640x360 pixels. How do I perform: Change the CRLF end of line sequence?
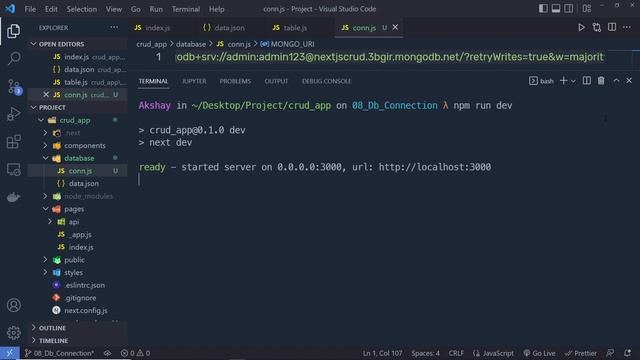(x=456, y=353)
